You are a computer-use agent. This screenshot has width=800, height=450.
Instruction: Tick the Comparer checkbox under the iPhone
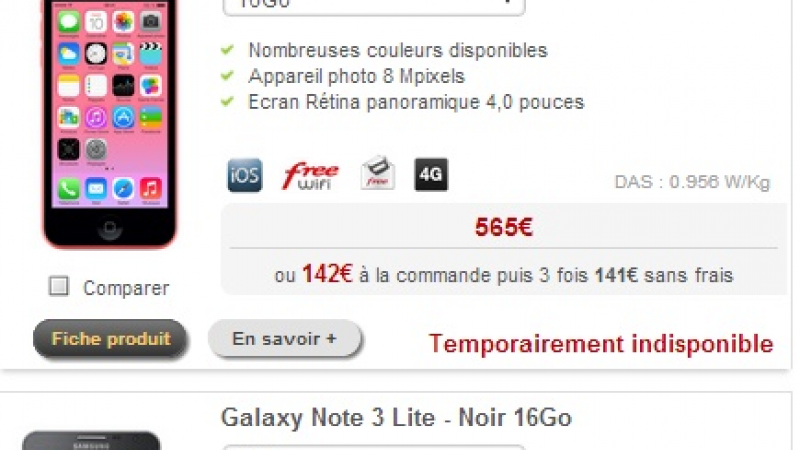pyautogui.click(x=59, y=286)
